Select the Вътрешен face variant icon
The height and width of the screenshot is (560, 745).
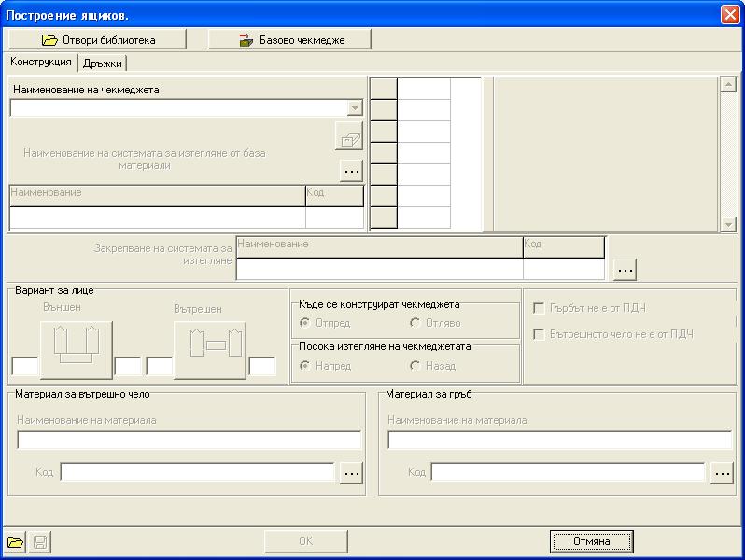(x=209, y=349)
